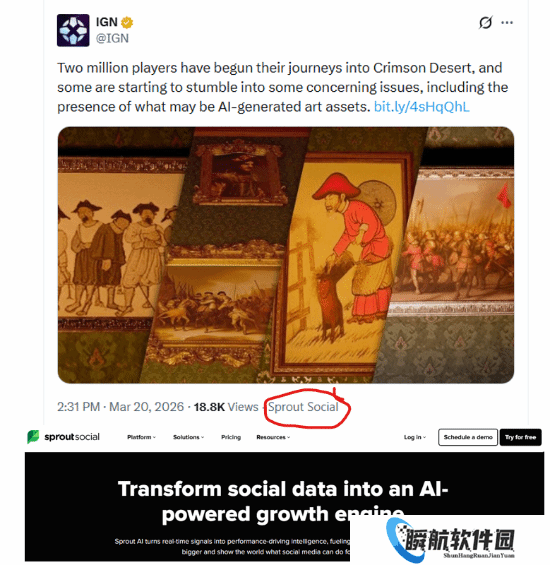Viewport: 550px width, 565px height.
Task: Click the Schedule a demo button
Action: (468, 437)
